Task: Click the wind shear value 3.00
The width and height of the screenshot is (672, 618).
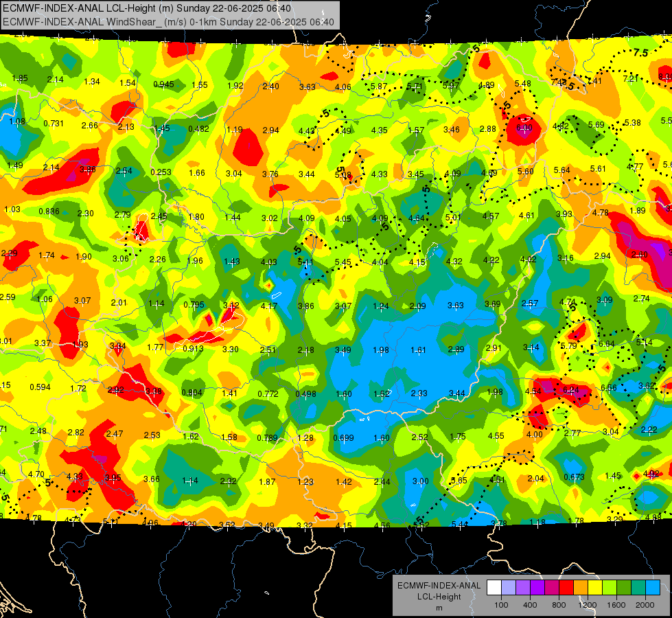Action: point(420,481)
